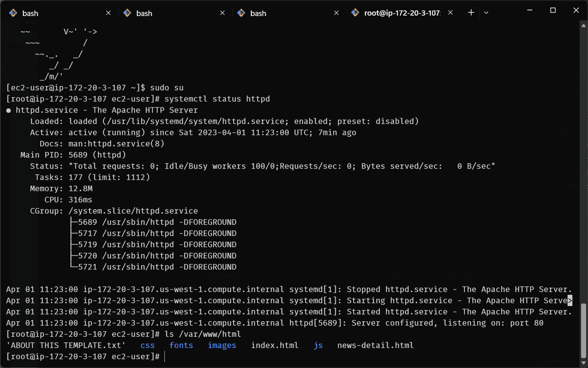Click the 'Stopped httpd.service' log line
The image size is (588, 368).
pos(289,289)
